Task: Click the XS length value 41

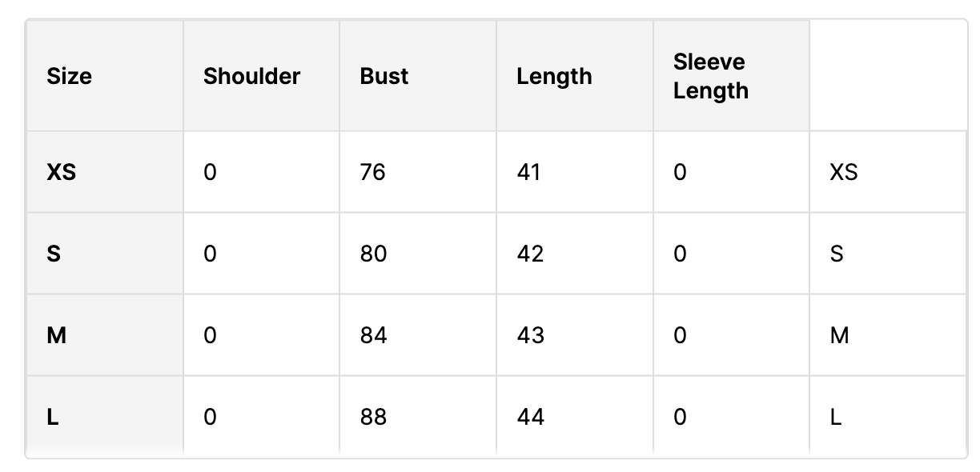Action: pos(528,172)
